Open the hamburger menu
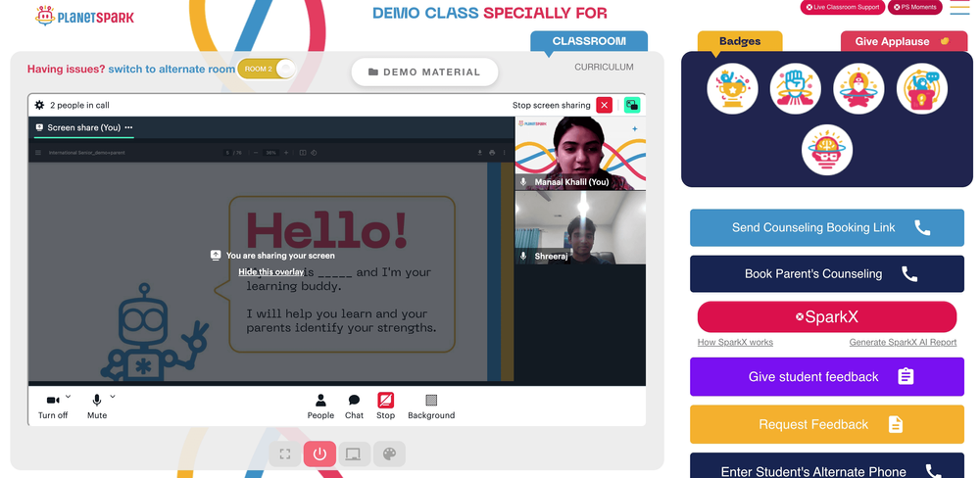This screenshot has width=980, height=478. (958, 6)
